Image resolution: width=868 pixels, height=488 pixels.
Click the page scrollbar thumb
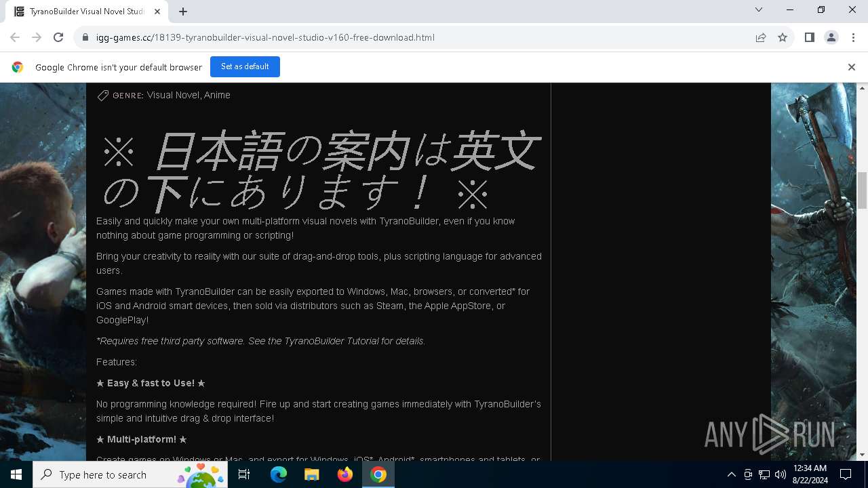click(x=862, y=190)
